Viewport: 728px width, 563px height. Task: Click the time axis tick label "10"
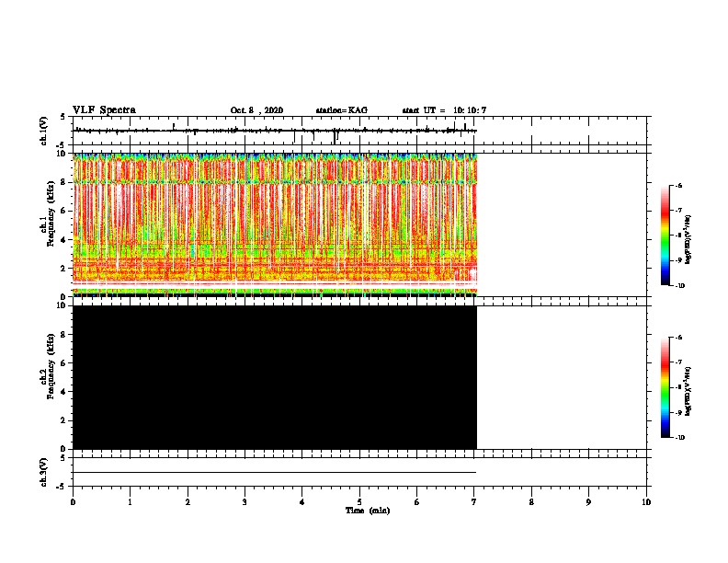pyautogui.click(x=646, y=501)
